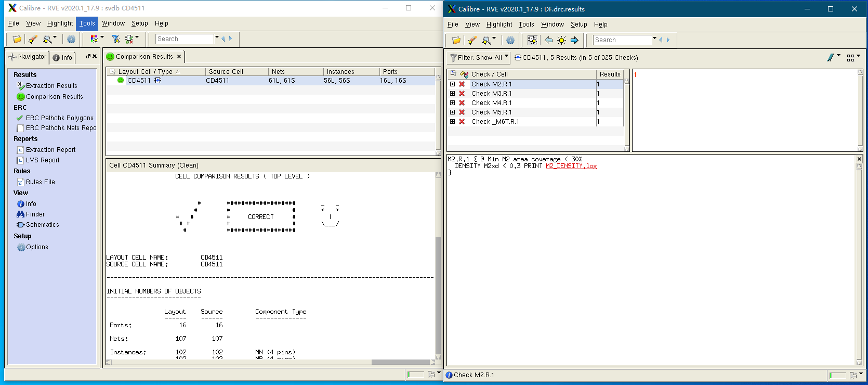The height and width of the screenshot is (385, 868).
Task: Open Setup menu in DRC results window
Action: coord(579,24)
